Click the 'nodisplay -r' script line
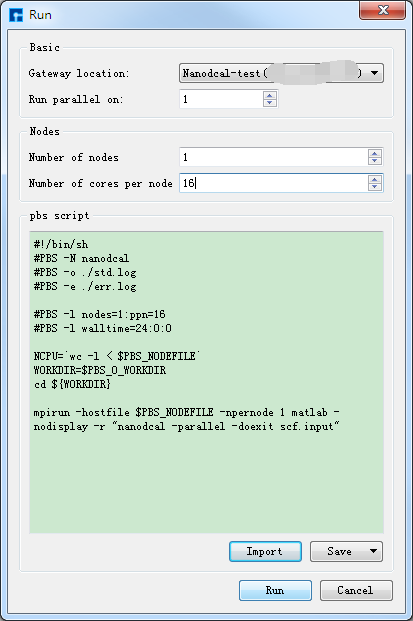The height and width of the screenshot is (621, 413). pyautogui.click(x=186, y=427)
